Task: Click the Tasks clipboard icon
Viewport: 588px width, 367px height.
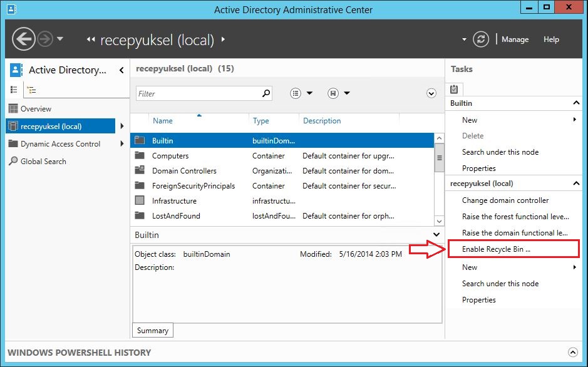Action: point(454,89)
